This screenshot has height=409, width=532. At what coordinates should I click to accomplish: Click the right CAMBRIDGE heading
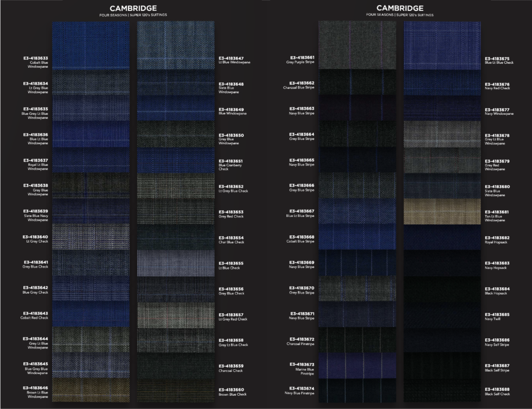(400, 8)
